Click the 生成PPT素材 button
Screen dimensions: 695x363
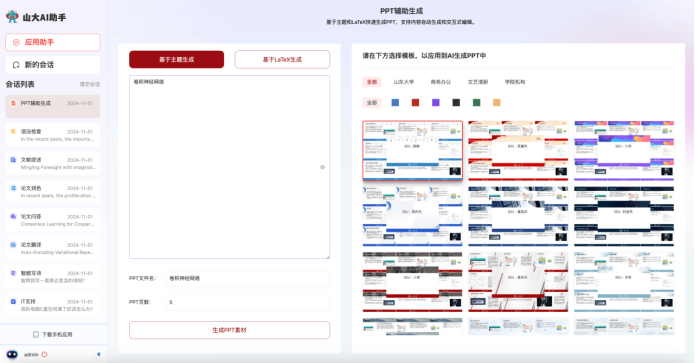(x=229, y=330)
